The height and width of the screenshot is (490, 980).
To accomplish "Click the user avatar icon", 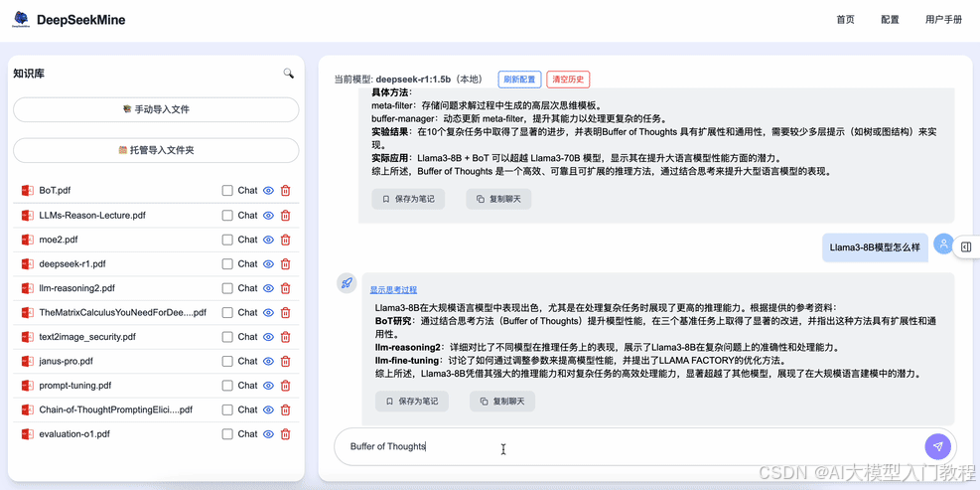I will click(943, 245).
